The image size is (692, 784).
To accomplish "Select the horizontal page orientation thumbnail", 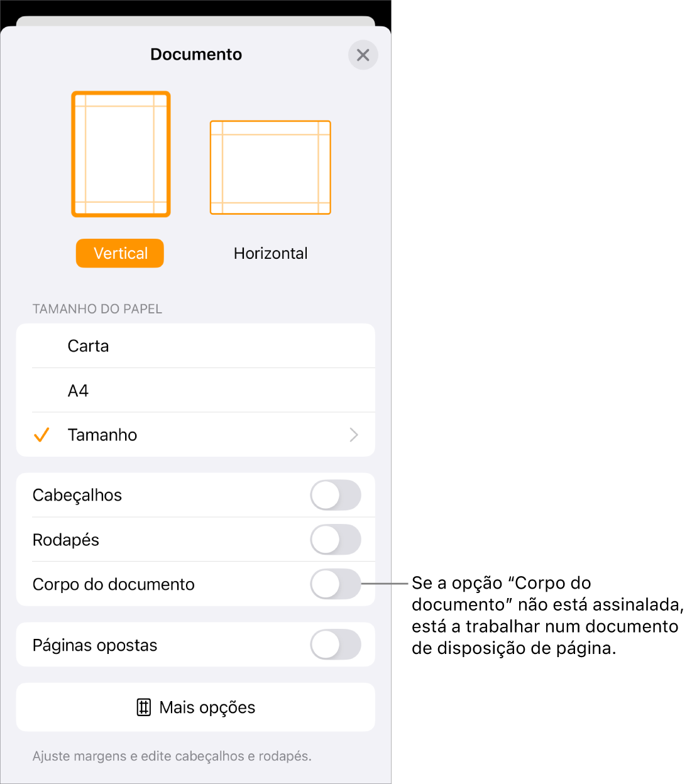I will pos(270,168).
